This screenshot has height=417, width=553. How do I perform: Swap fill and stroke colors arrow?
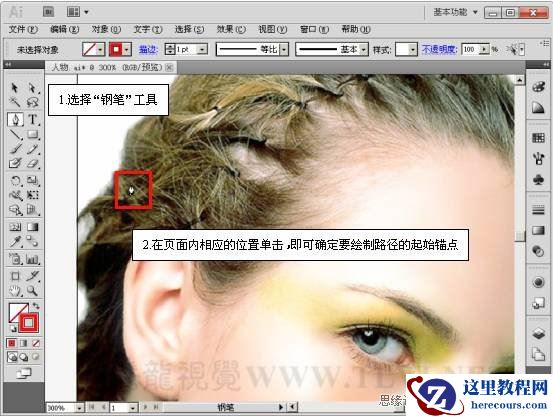pyautogui.click(x=36, y=306)
